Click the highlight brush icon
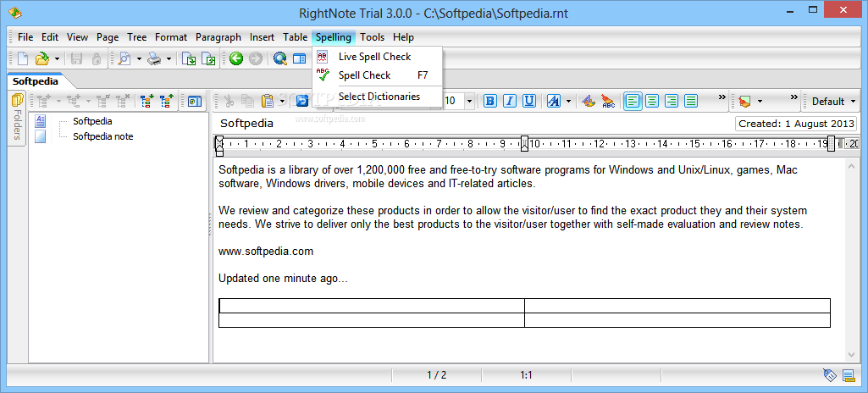868x393 pixels. (744, 101)
